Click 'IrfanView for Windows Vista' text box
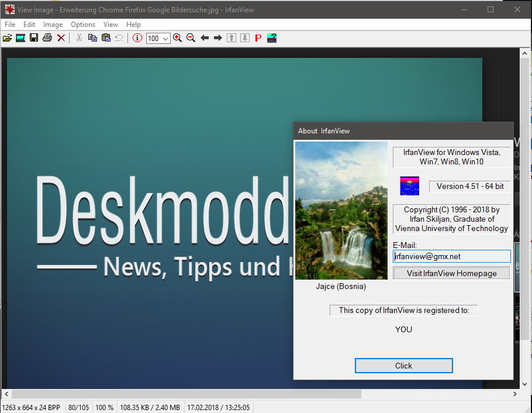This screenshot has width=532, height=413. (x=451, y=157)
